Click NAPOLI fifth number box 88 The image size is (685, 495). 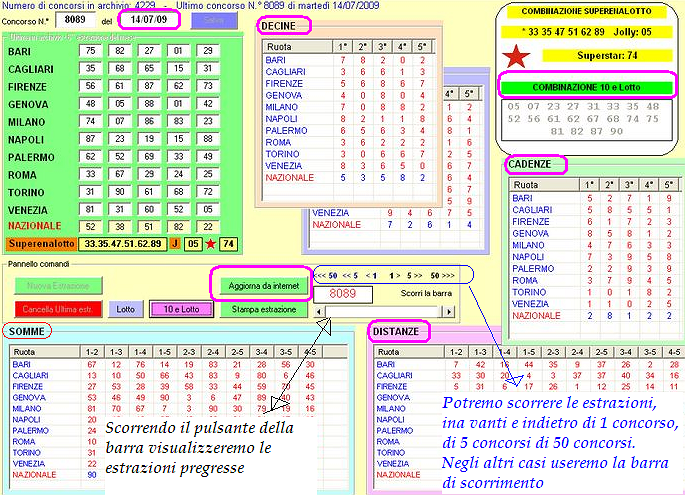208,138
